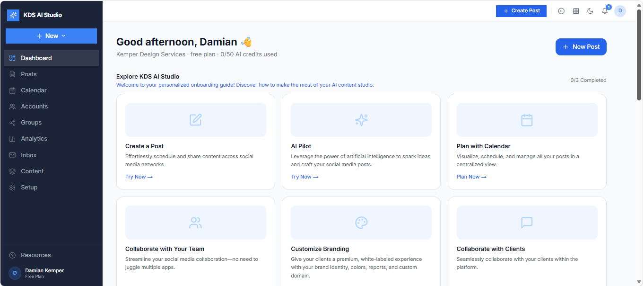
Task: Click the Dashboard grid icon
Action: point(12,58)
